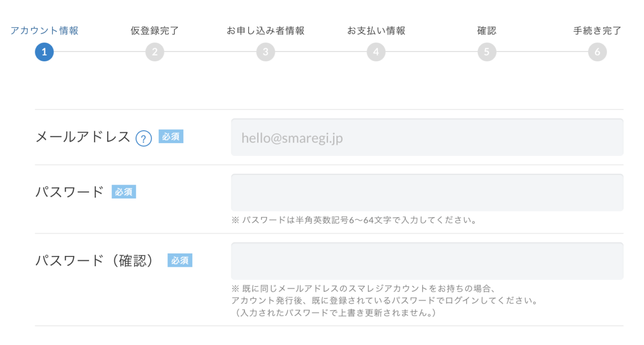Viewport: 644px width, 345px height.
Task: Click the 手続き完了 step label
Action: tap(597, 31)
